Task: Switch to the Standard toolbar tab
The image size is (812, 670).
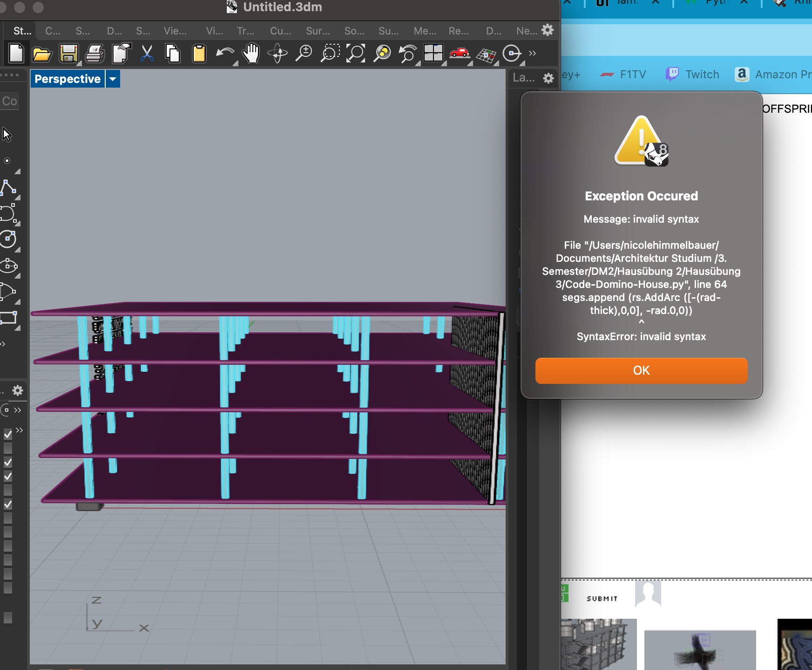Action: [21, 31]
